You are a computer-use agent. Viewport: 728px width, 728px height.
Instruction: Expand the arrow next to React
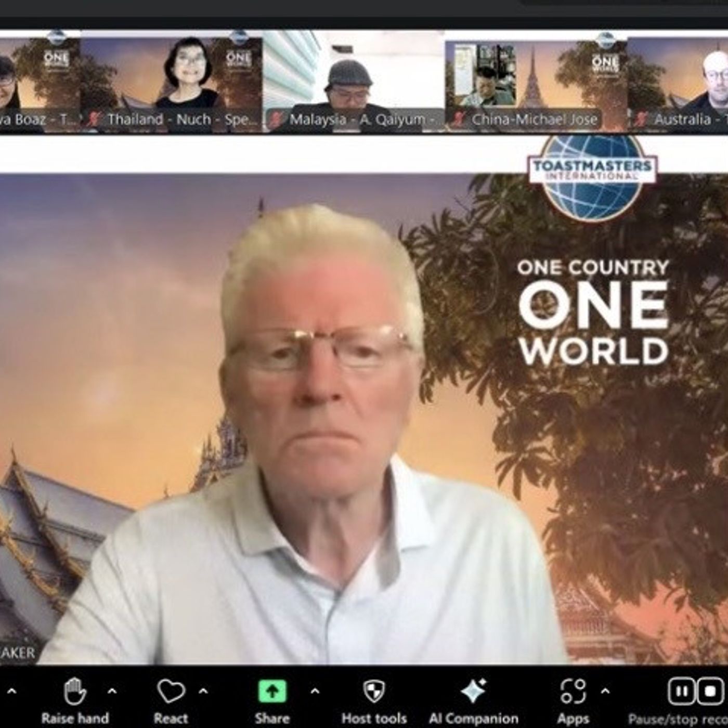pyautogui.click(x=203, y=691)
